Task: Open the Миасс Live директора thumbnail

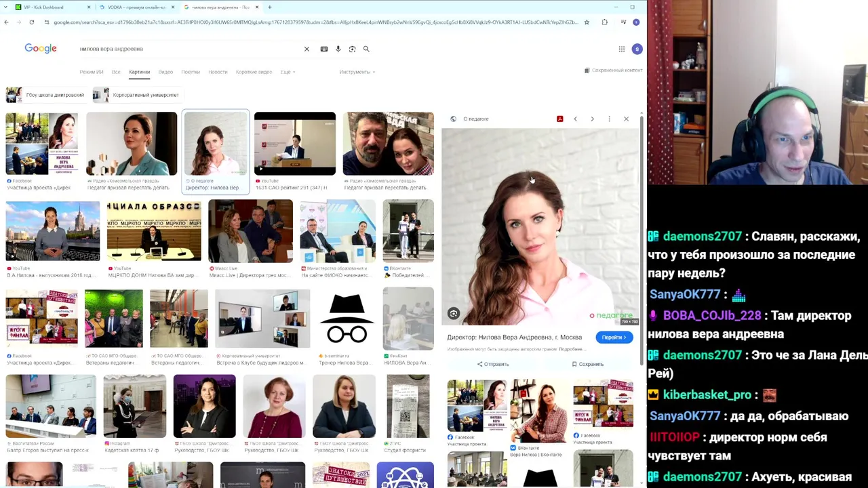Action: 250,231
